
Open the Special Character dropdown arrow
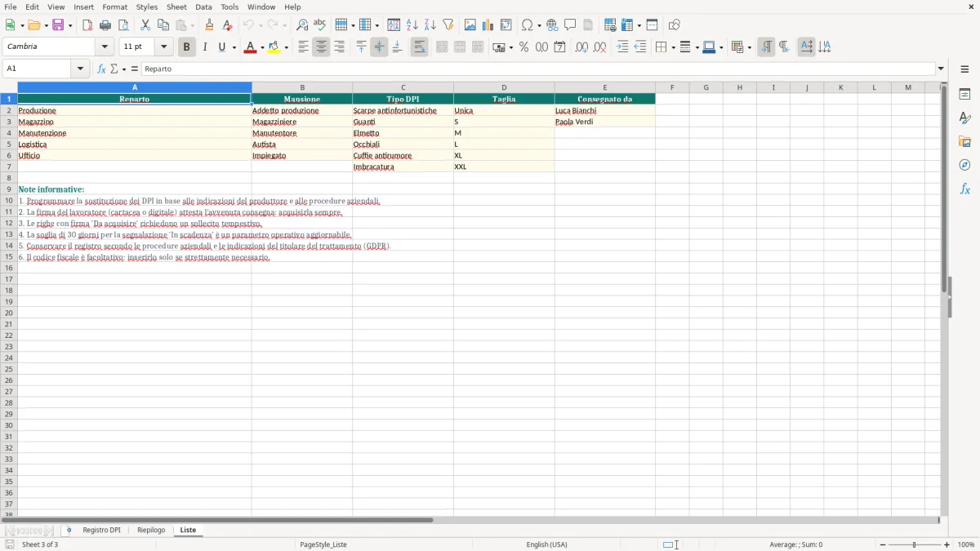(x=539, y=25)
